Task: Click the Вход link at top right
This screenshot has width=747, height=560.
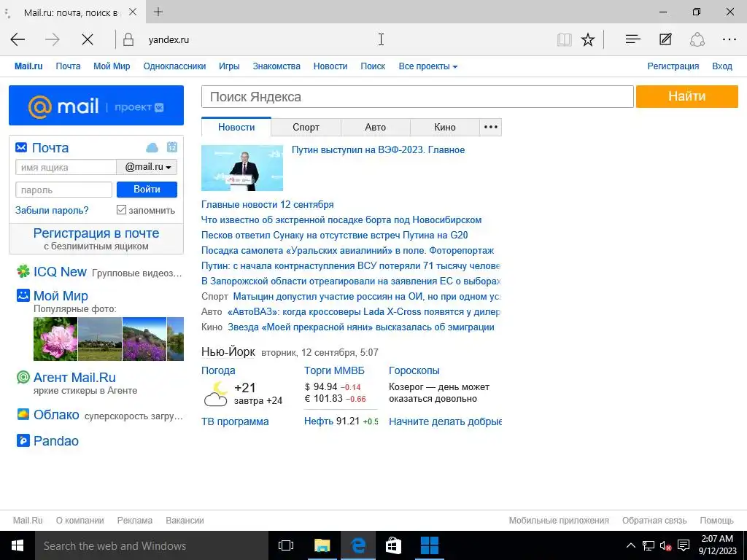Action: pos(721,66)
